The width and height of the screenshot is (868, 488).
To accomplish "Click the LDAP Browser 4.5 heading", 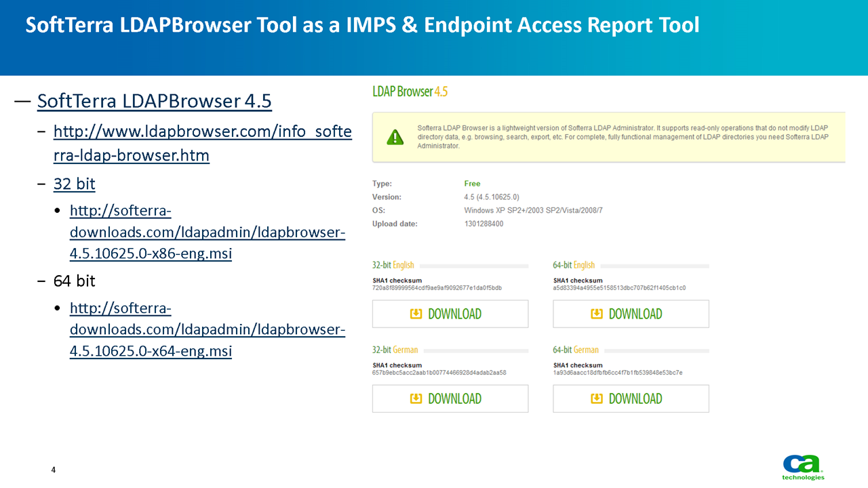I will 410,91.
